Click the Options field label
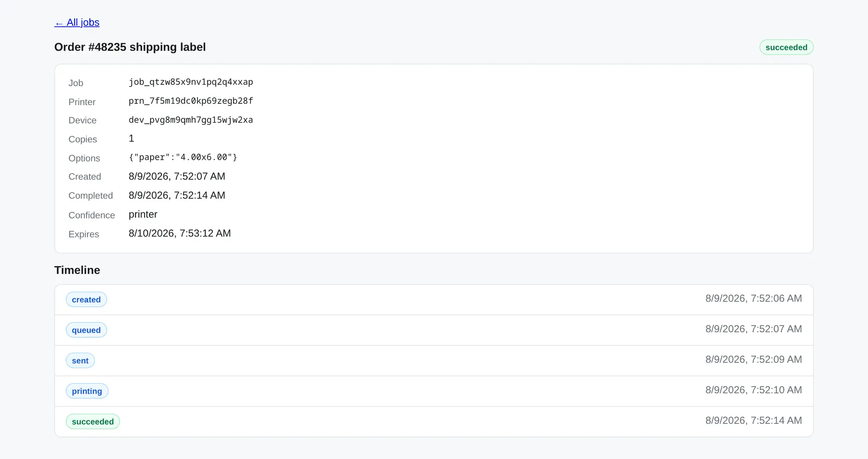868x459 pixels. click(84, 158)
